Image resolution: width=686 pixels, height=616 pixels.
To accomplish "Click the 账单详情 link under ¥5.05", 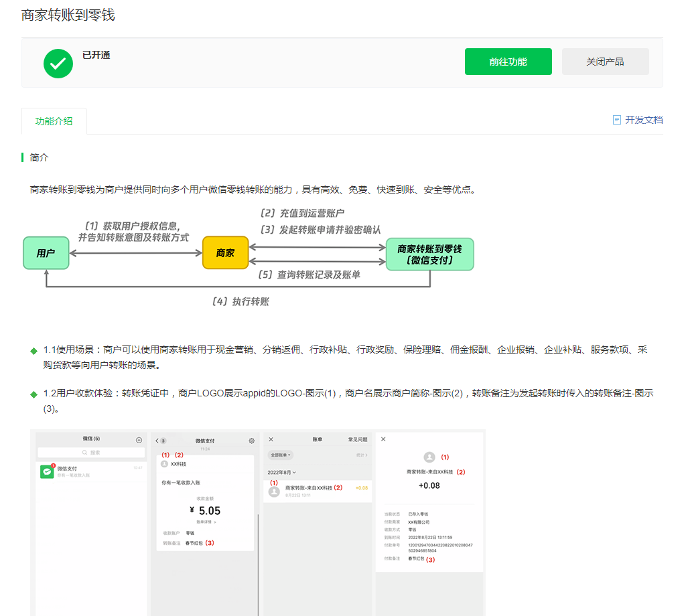I will (x=206, y=522).
